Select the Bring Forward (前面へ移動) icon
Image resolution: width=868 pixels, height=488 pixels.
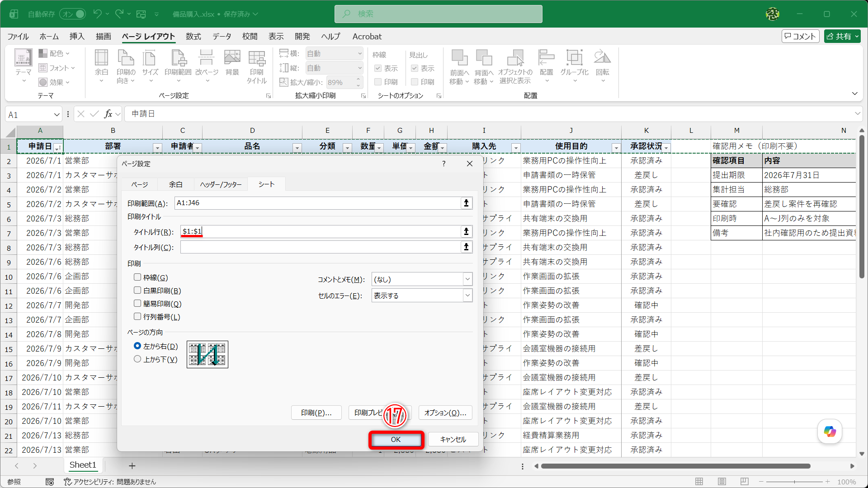pos(459,67)
